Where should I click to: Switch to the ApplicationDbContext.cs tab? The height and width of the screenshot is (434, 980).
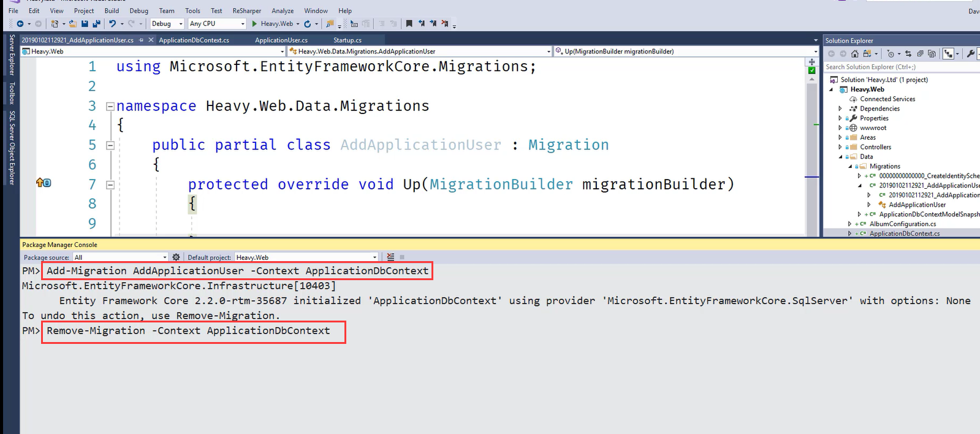[194, 40]
